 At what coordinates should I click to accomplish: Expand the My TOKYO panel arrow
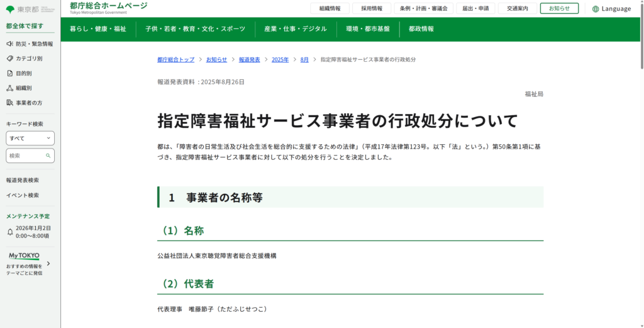(x=48, y=264)
